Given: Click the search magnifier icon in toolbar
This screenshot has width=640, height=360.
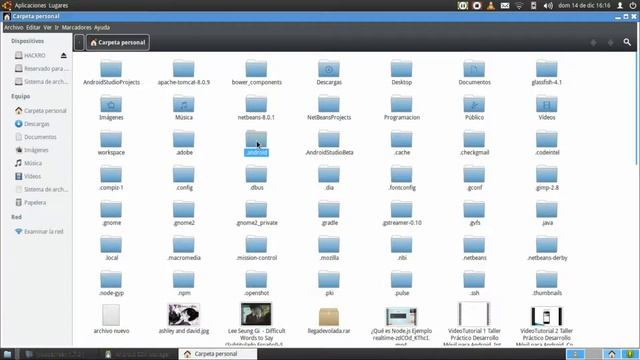Looking at the screenshot, I should point(627,42).
